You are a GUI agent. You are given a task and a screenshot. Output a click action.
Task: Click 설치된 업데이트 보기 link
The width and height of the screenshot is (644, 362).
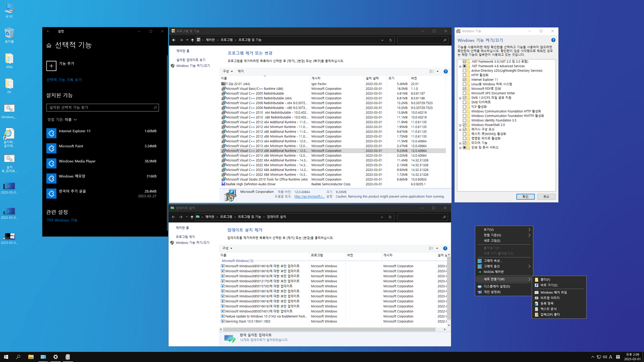(191, 60)
